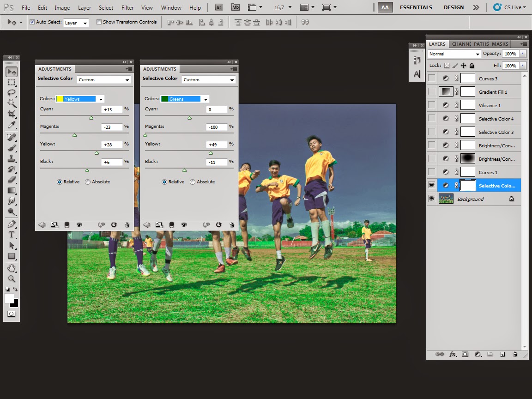Viewport: 532px width, 399px height.
Task: Switch to the Channels tab
Action: click(x=461, y=44)
